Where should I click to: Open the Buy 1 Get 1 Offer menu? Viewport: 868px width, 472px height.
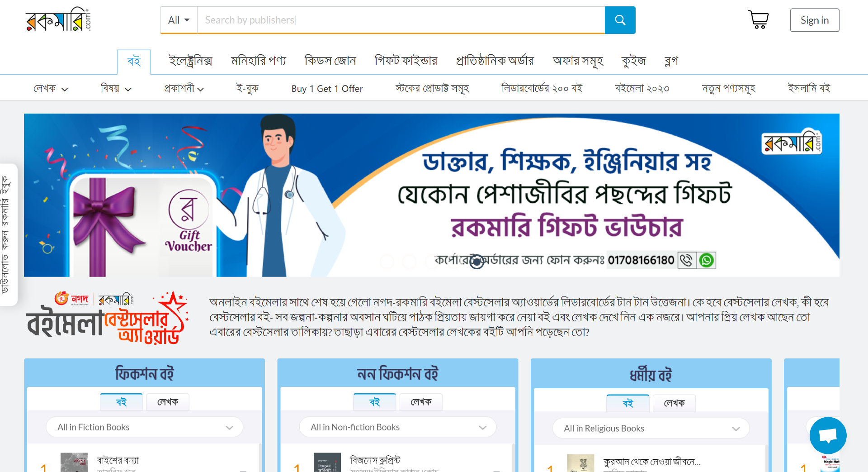pos(327,89)
